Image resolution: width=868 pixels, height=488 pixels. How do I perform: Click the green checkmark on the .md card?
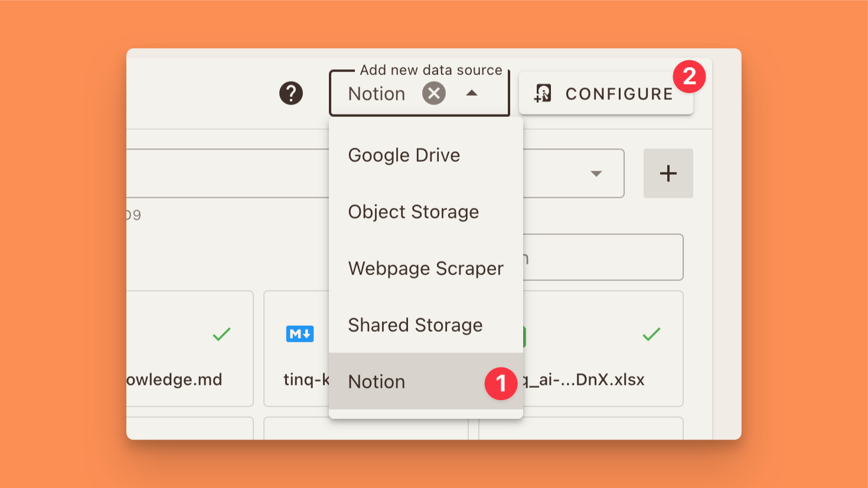point(221,335)
